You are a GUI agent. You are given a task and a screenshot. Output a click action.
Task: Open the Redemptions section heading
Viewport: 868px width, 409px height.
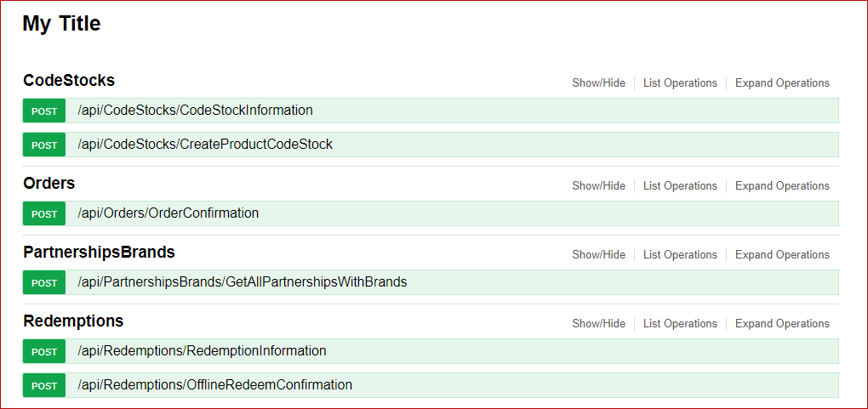(73, 321)
